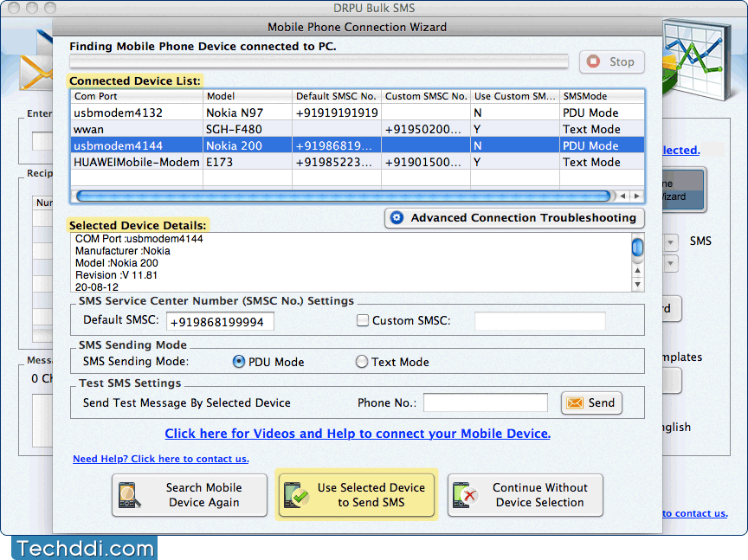Open the second dropdown arrow below the SMS dropdown
This screenshot has width=748, height=560.
(x=670, y=263)
